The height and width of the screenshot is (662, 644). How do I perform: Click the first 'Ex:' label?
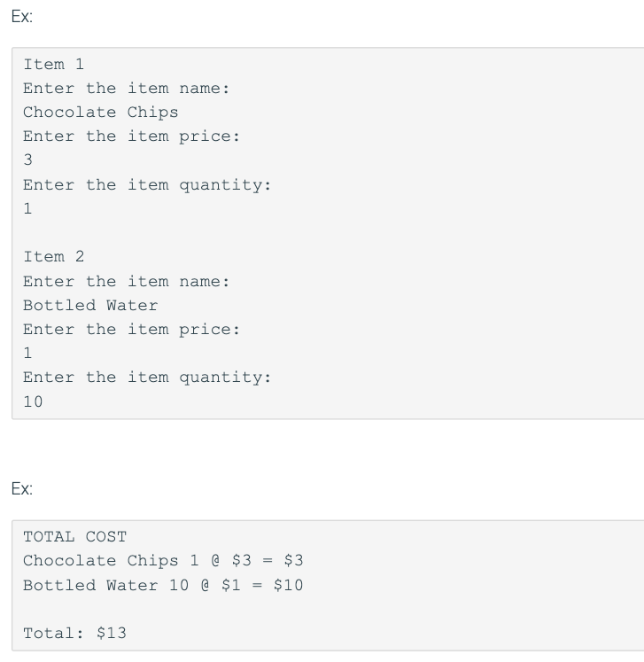coord(22,17)
